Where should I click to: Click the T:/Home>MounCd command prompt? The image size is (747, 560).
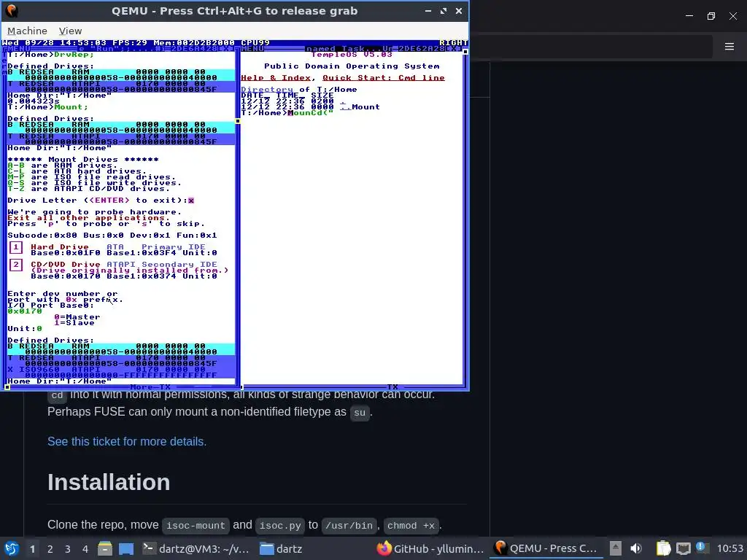(x=287, y=113)
